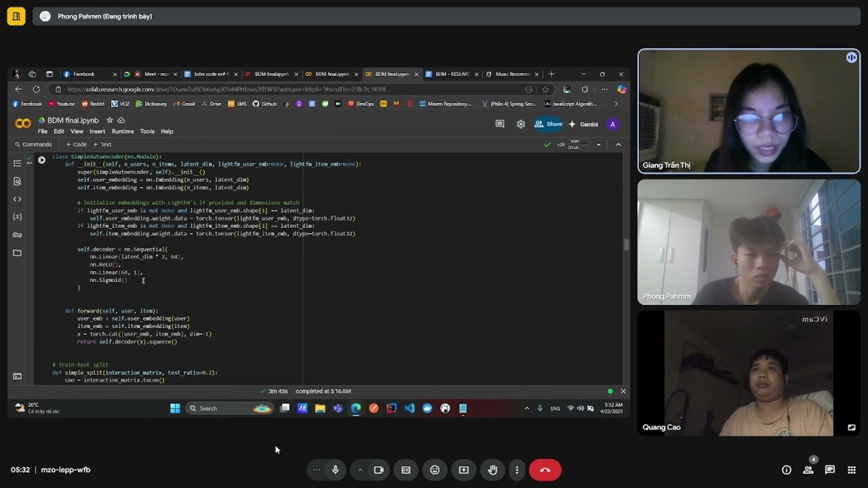Show the participants people panel
868x488 pixels.
pos(808,470)
